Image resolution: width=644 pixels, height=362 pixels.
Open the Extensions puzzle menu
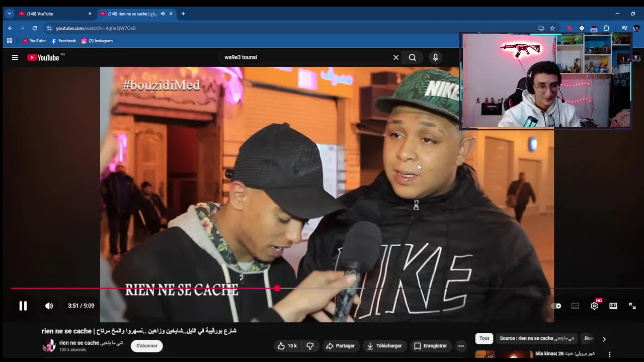606,28
